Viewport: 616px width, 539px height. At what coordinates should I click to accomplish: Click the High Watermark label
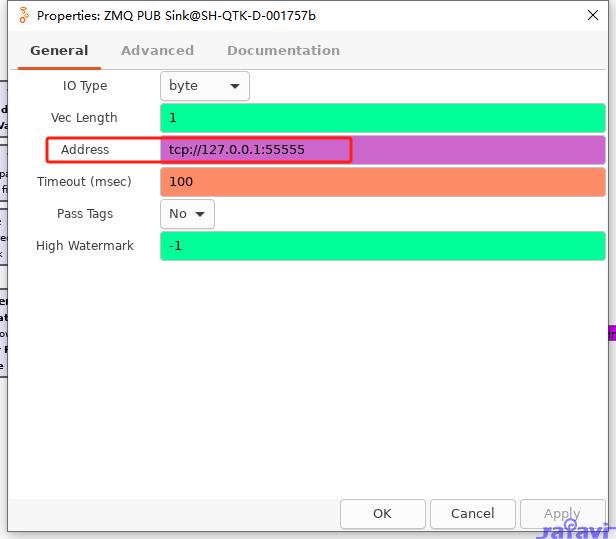85,246
